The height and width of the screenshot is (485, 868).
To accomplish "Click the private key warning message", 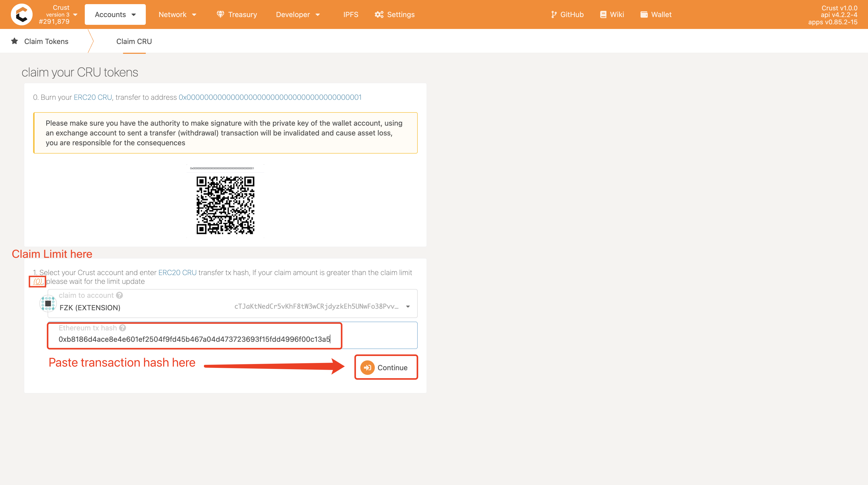I will (225, 133).
